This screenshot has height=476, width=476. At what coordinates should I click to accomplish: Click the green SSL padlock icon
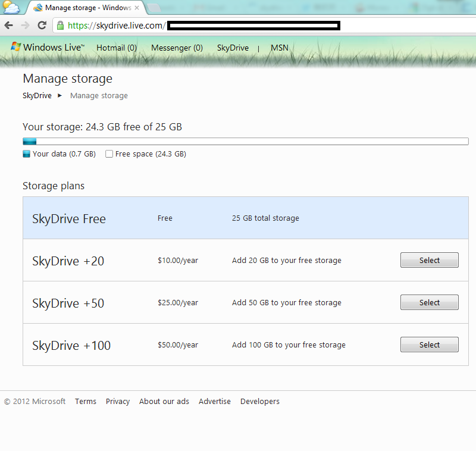pos(61,26)
